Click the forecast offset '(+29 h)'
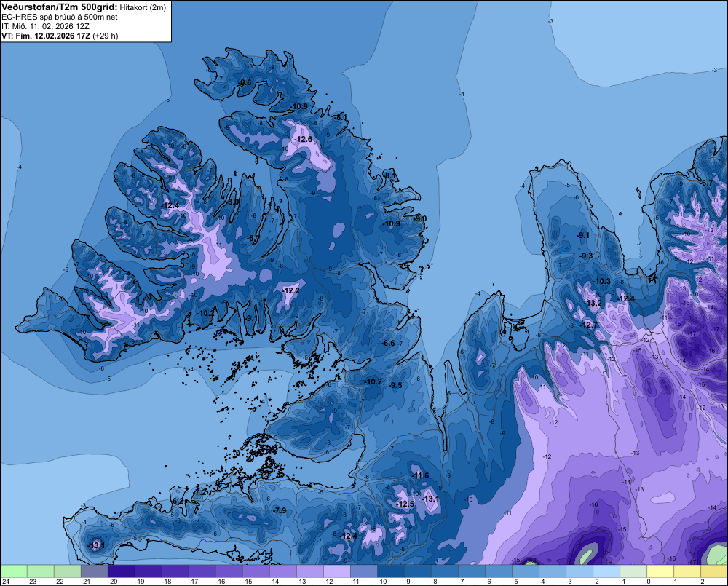The image size is (728, 586). point(106,36)
